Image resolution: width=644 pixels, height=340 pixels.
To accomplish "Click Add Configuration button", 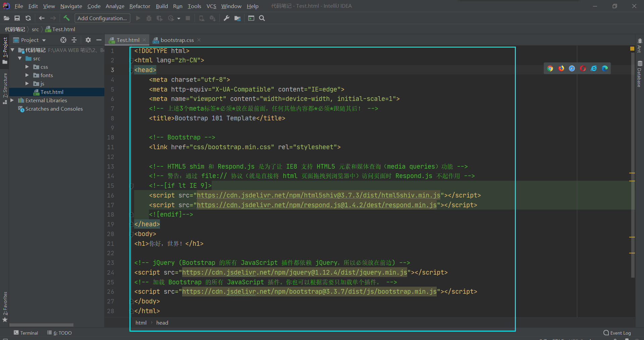I will coord(102,18).
